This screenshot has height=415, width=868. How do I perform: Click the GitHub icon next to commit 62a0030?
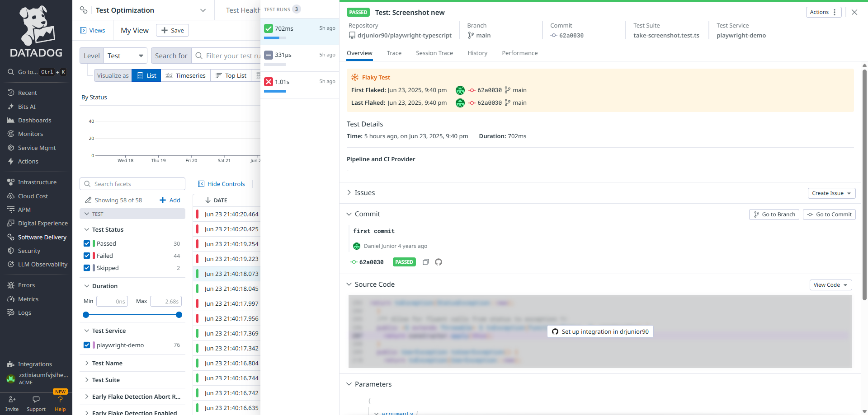pyautogui.click(x=438, y=262)
